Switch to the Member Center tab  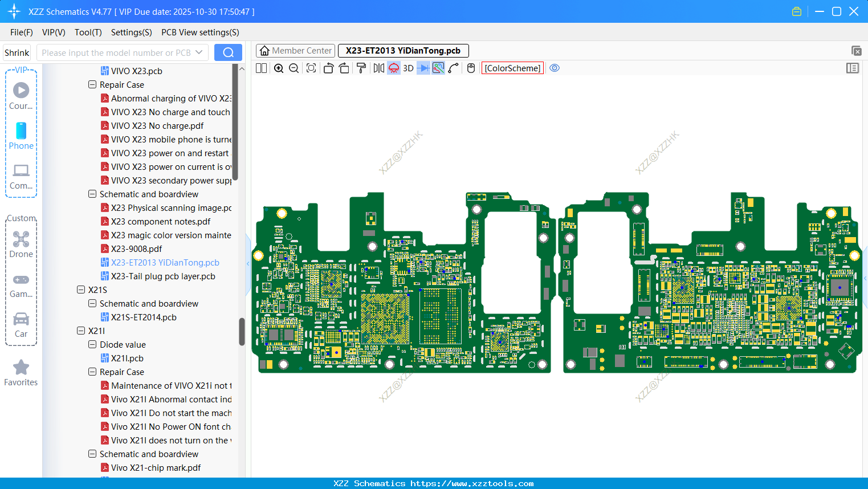coord(296,51)
